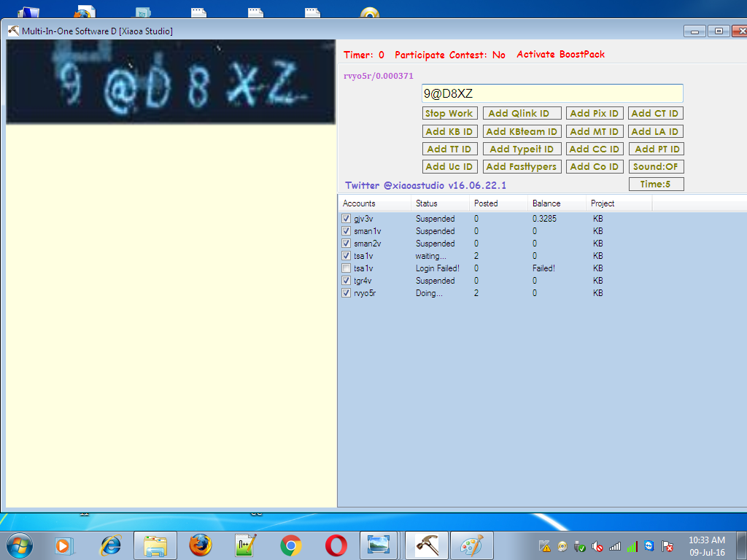Screen dimensions: 747x560
Task: Sort by the Posted column header
Action: 498,203
